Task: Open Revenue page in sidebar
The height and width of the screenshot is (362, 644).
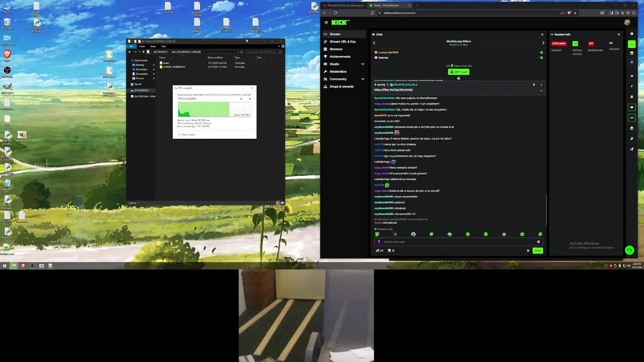Action: [345, 49]
